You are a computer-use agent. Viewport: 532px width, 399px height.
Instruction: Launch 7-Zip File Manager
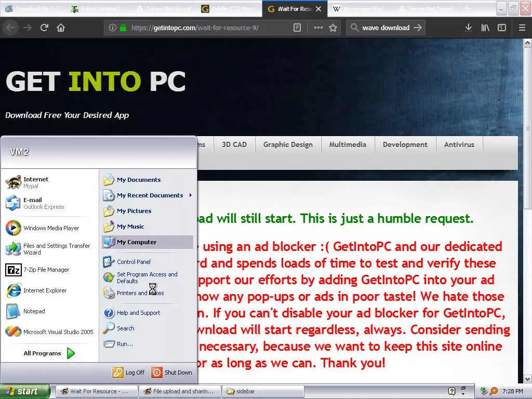point(49,270)
